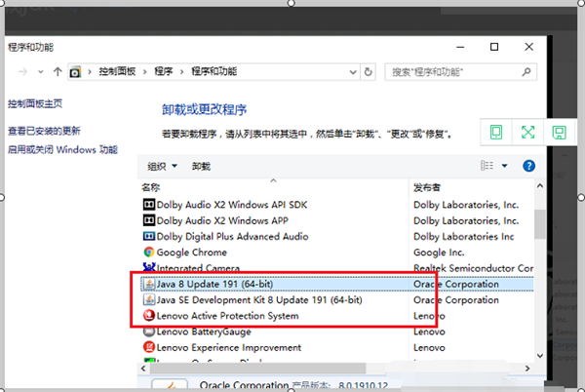Sort by the 名称 column header
Image resolution: width=585 pixels, height=392 pixels.
(x=151, y=187)
